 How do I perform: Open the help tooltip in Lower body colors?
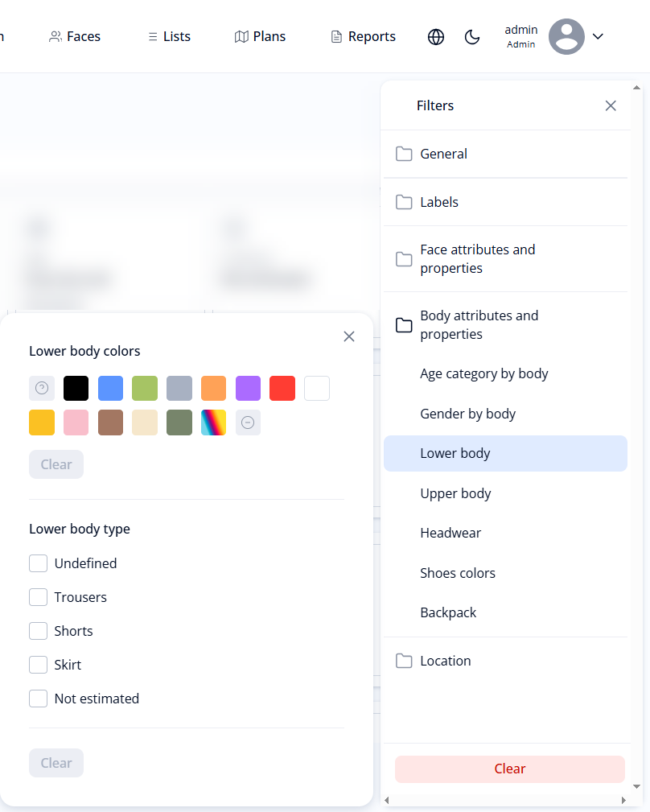42,388
